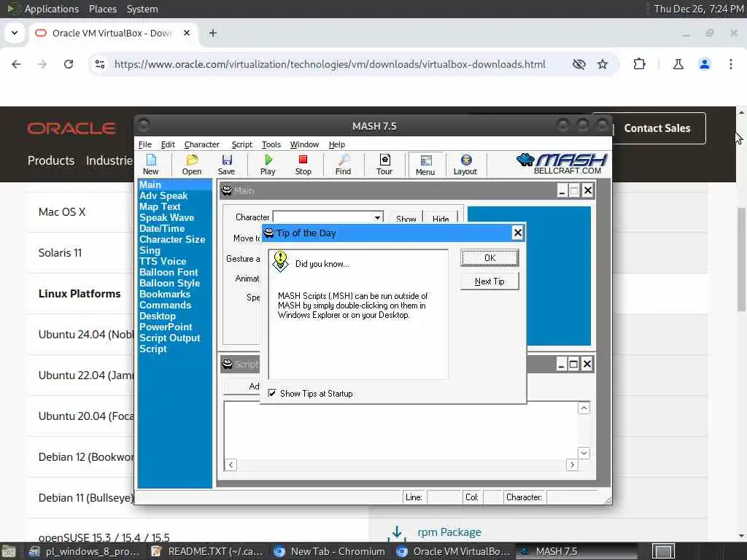Click OK in the Tip of the Day dialog
This screenshot has width=747, height=560.
[489, 258]
